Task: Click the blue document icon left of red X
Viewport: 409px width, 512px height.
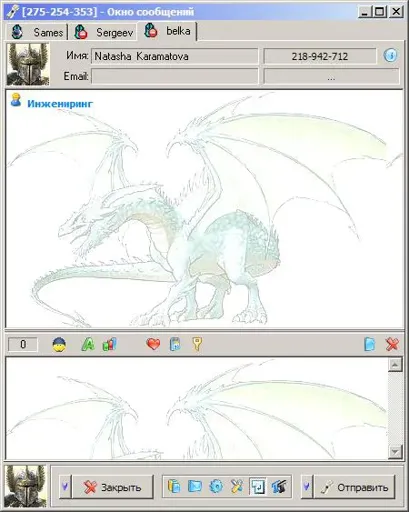Action: pos(369,344)
